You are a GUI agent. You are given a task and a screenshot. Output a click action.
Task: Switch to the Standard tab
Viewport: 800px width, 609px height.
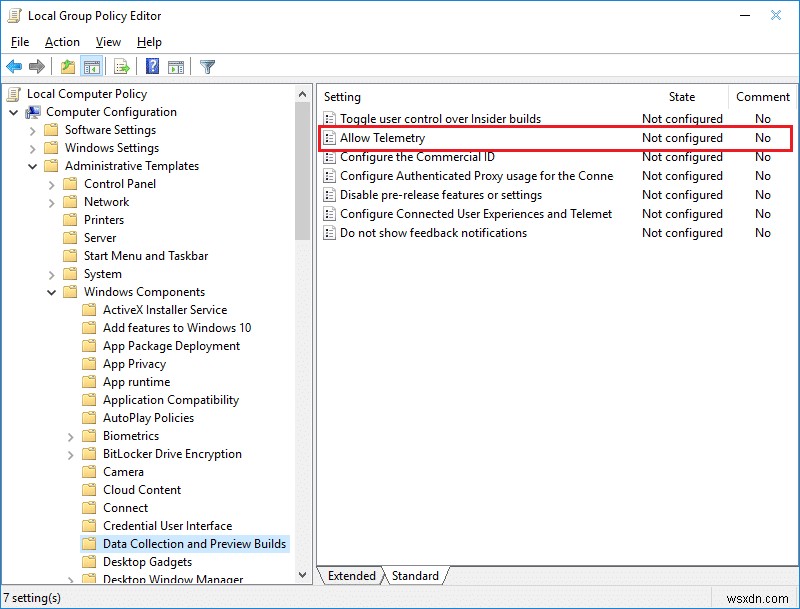click(415, 576)
